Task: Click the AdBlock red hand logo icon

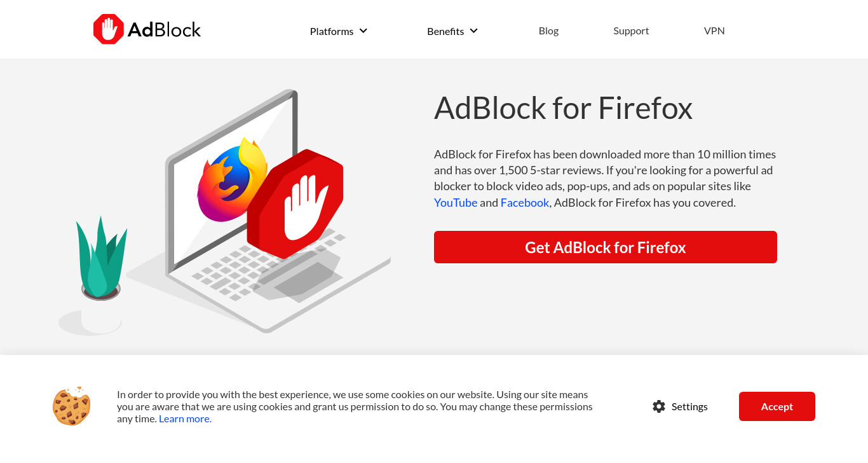Action: coord(109,29)
